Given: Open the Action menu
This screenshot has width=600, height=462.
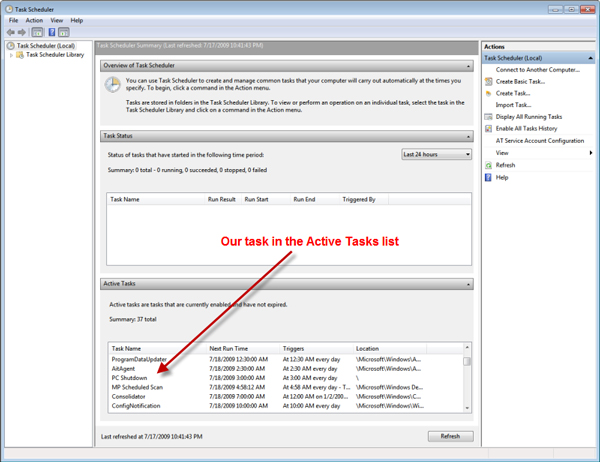Looking at the screenshot, I should [34, 20].
